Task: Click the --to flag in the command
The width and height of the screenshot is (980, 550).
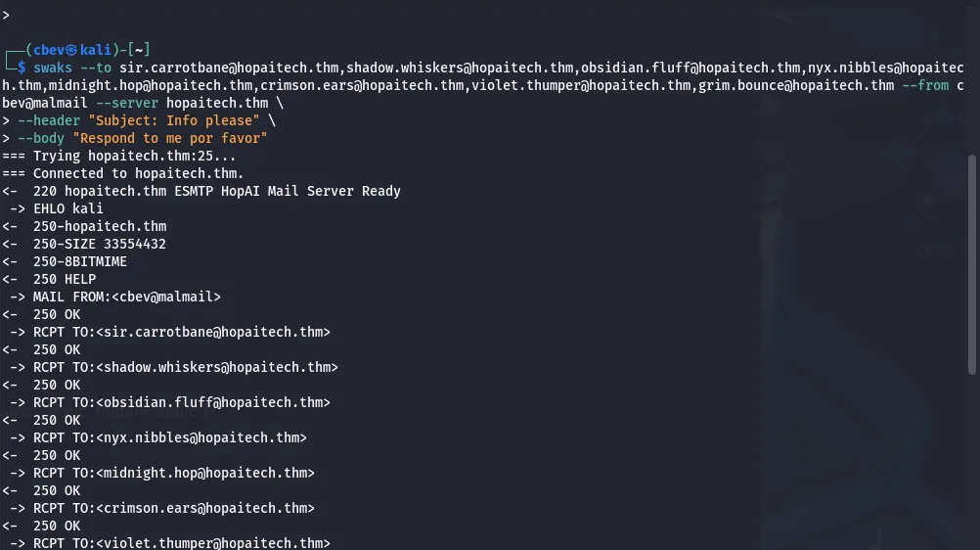Action: tap(96, 68)
